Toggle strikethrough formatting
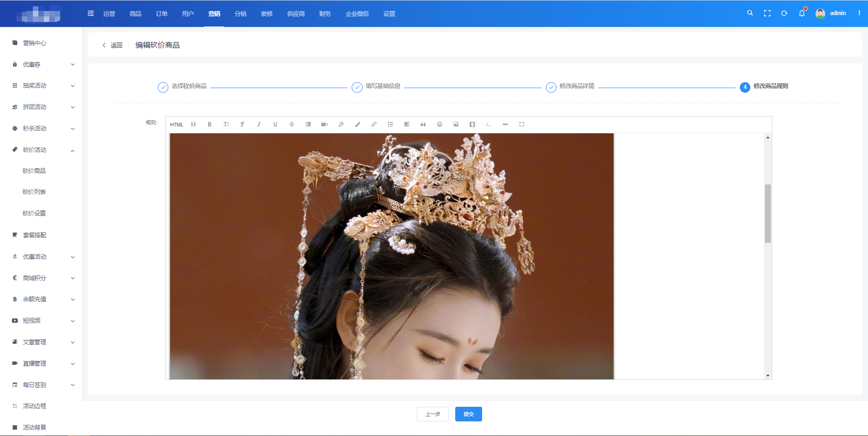The height and width of the screenshot is (436, 868). [292, 124]
